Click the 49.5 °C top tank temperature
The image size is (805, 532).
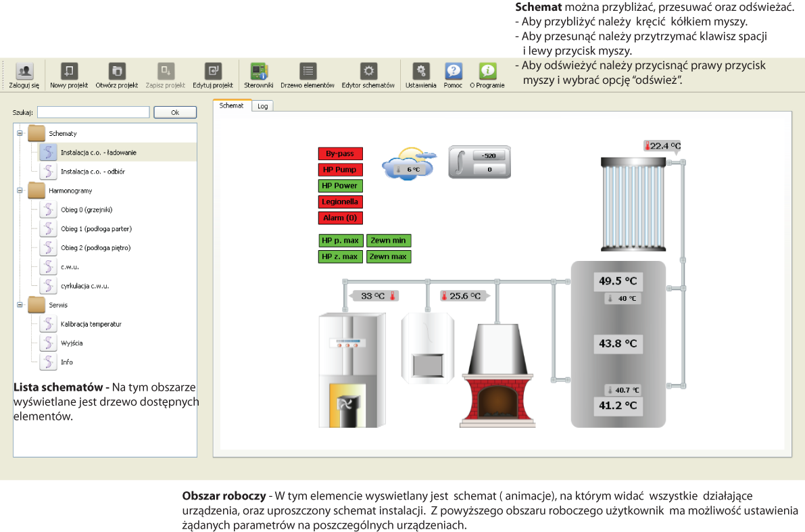point(618,281)
